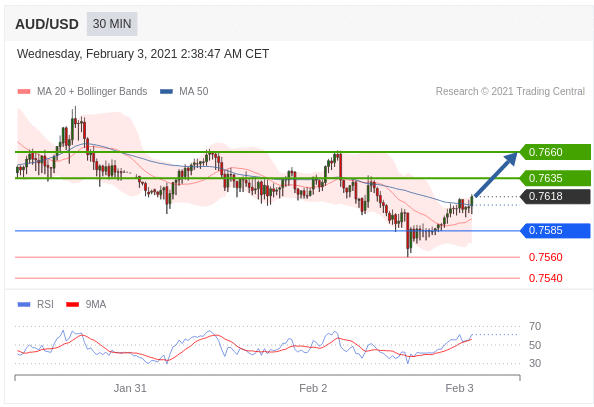
Task: Click the Research Trading Central copyright text
Action: point(510,91)
